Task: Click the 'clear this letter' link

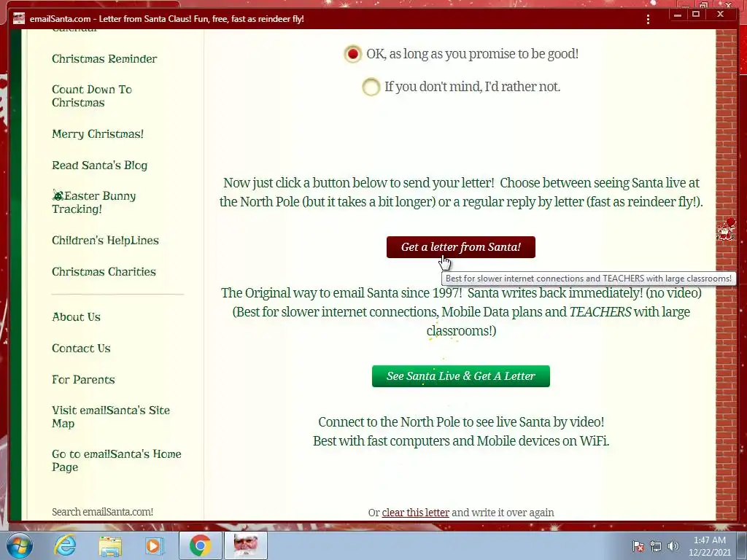Action: tap(415, 513)
